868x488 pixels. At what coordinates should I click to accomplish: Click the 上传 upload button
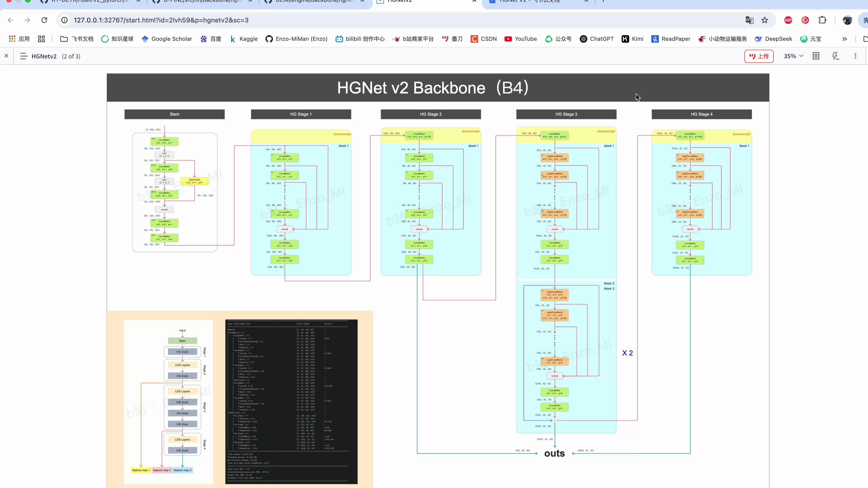coord(759,56)
